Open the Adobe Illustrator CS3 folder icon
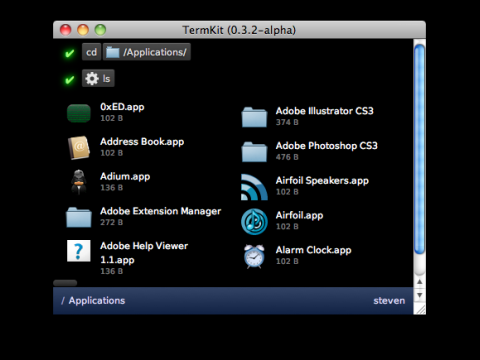480x360 pixels. [254, 117]
